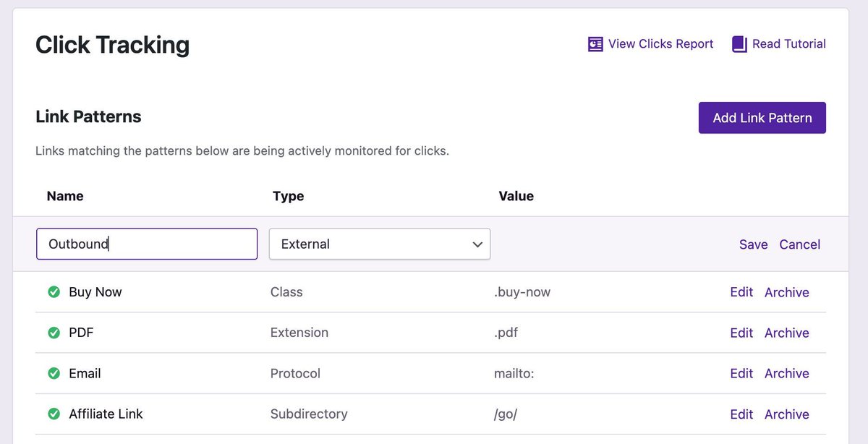Archive the Email pattern
Viewport: 868px width, 444px height.
tap(787, 373)
